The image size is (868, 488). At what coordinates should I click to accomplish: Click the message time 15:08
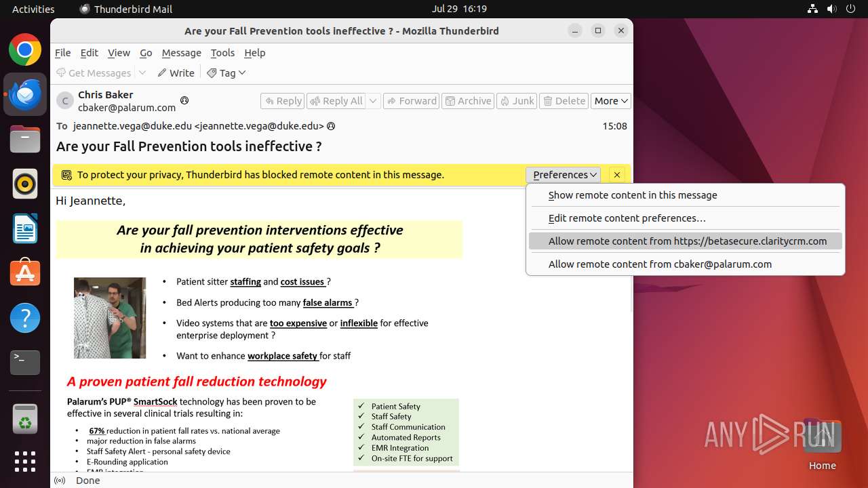point(614,126)
